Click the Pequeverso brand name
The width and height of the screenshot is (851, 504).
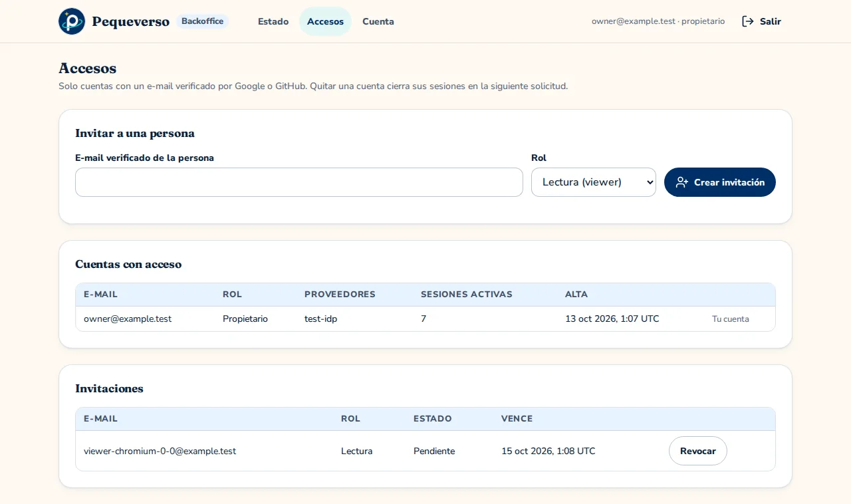point(131,21)
